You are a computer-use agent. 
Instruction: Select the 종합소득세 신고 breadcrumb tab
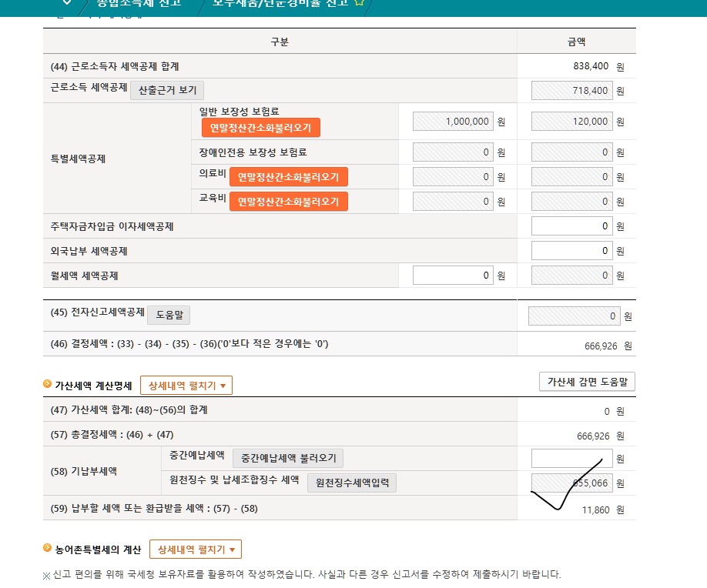[x=139, y=3]
